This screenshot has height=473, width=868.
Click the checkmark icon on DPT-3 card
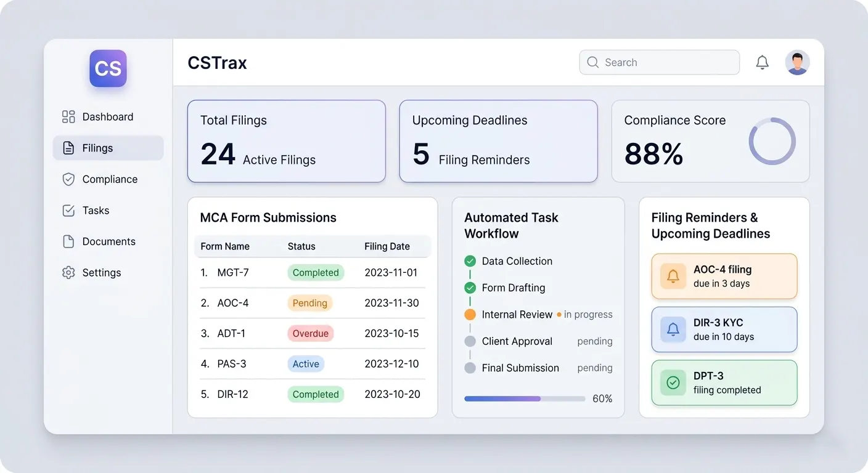[673, 382]
